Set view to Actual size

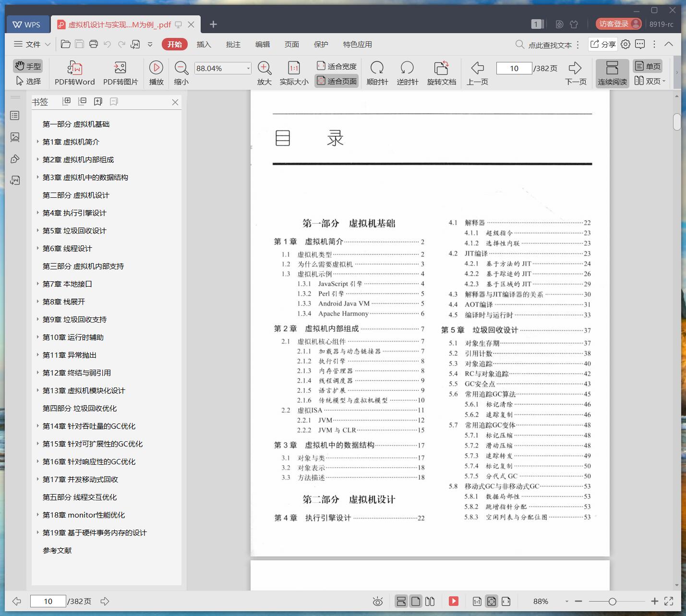(x=294, y=73)
